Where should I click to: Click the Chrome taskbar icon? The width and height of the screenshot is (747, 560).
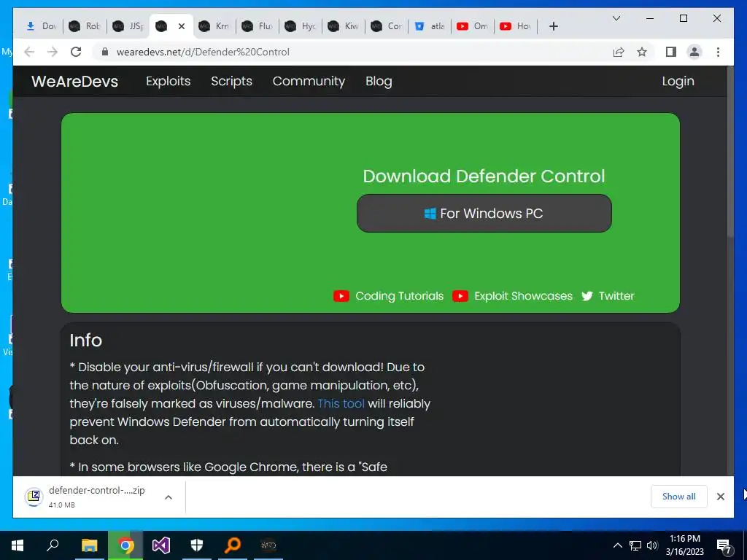(x=125, y=545)
